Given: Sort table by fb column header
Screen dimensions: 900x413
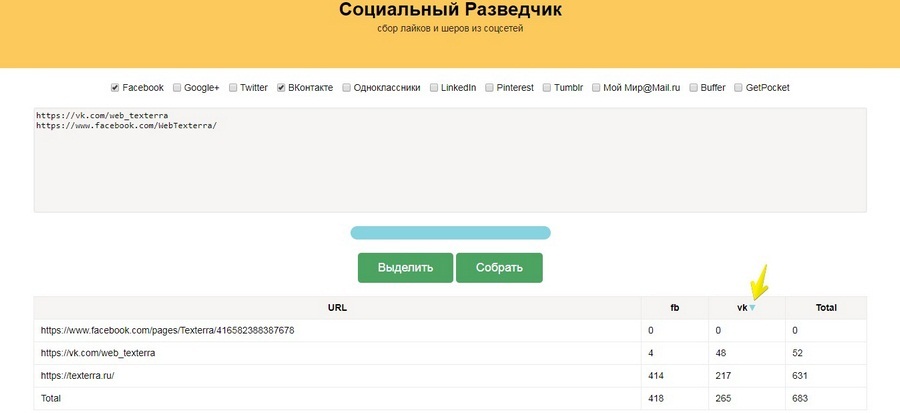Looking at the screenshot, I should [x=675, y=308].
